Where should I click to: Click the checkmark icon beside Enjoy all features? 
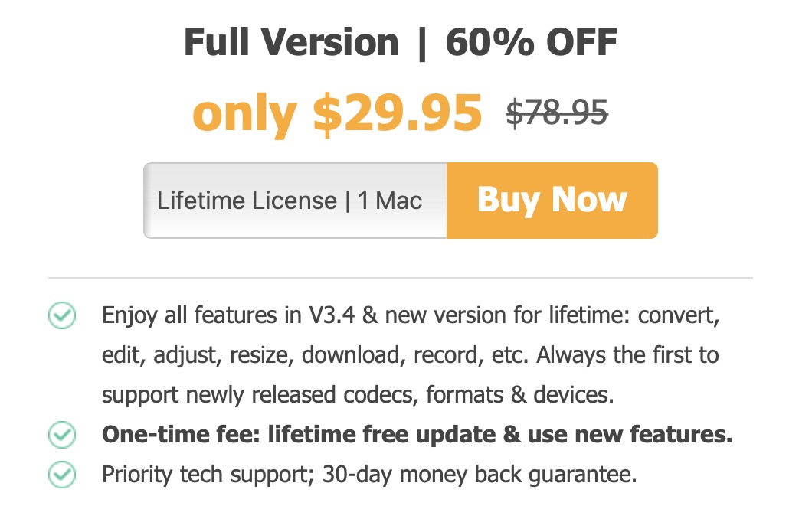(62, 316)
